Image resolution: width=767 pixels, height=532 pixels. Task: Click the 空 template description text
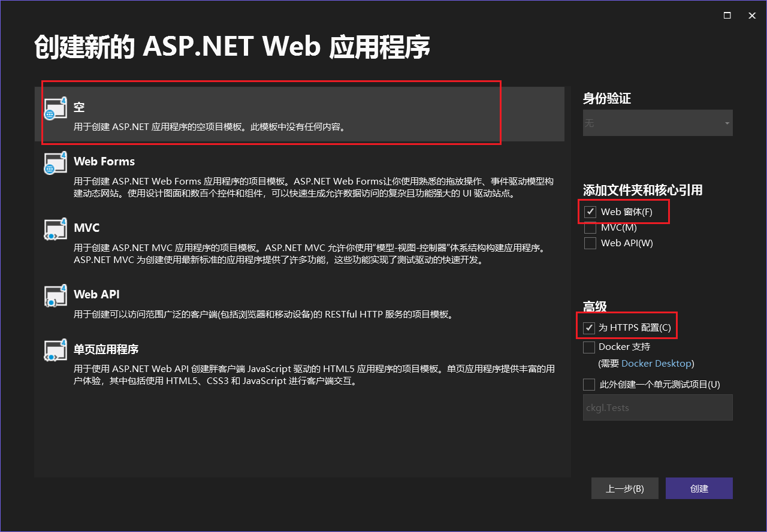pos(210,127)
